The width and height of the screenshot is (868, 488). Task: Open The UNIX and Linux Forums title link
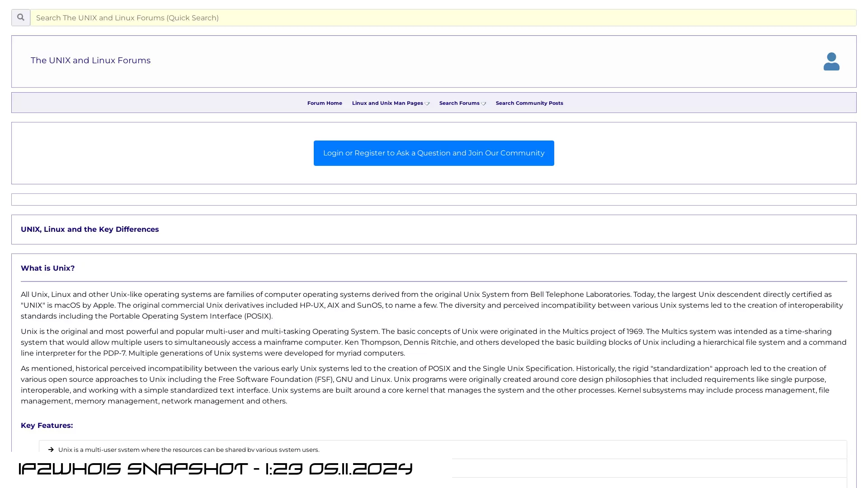[90, 61]
